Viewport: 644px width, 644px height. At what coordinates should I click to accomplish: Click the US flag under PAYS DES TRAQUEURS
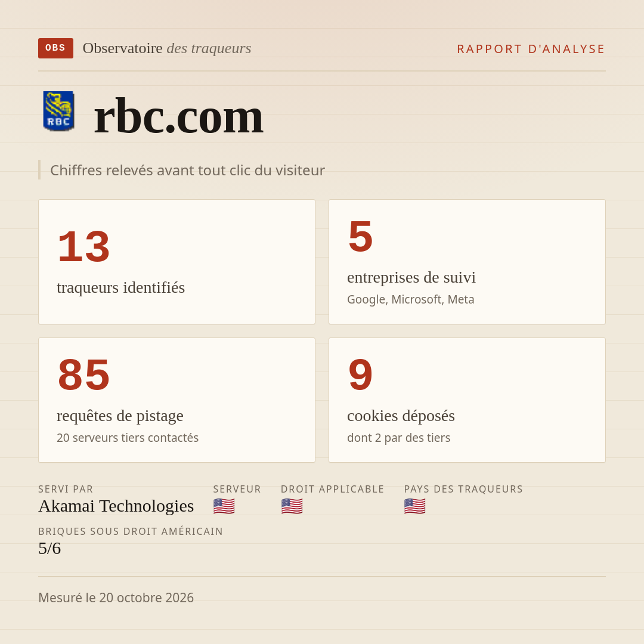[414, 506]
